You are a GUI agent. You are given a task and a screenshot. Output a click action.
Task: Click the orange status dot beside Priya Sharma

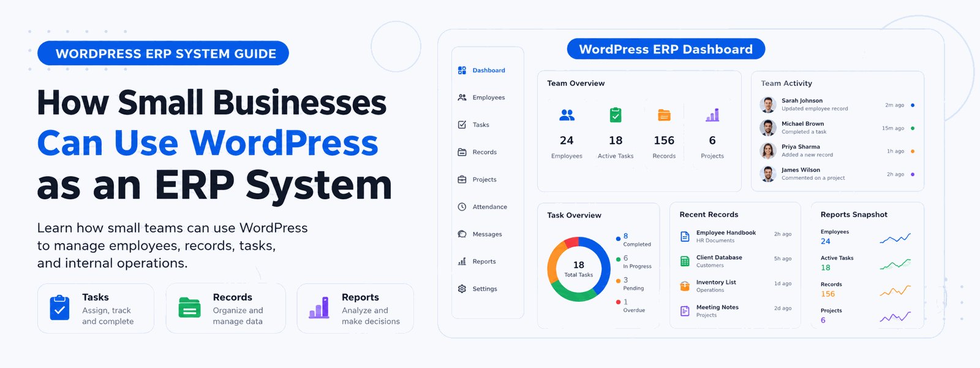pos(913,151)
